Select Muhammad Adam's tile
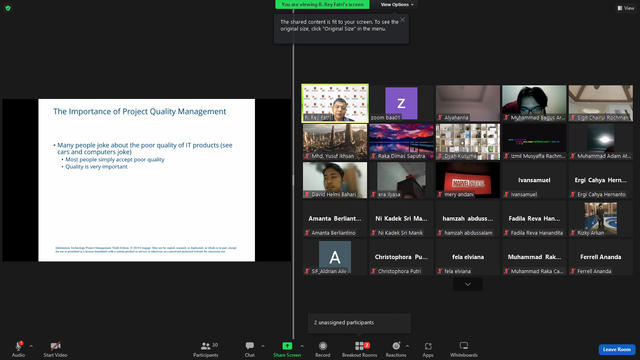This screenshot has height=360, width=640. pos(601,142)
